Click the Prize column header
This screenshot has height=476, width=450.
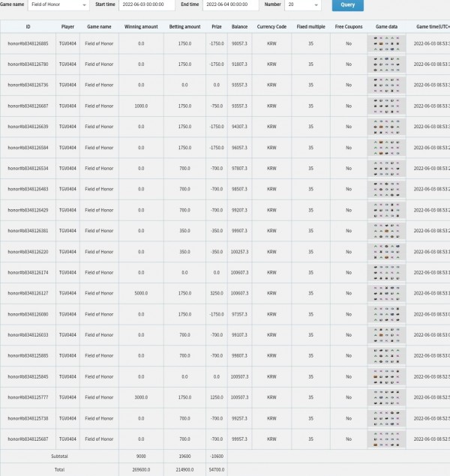pos(217,27)
